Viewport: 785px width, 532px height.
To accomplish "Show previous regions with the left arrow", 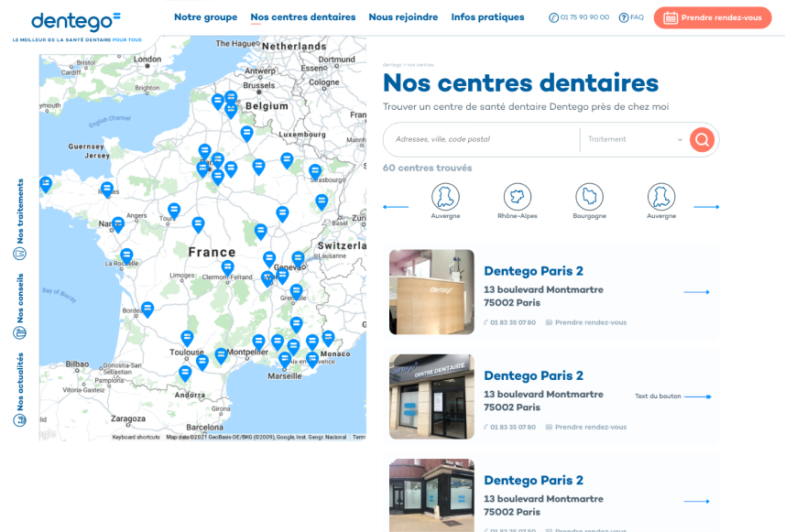I will click(x=396, y=207).
